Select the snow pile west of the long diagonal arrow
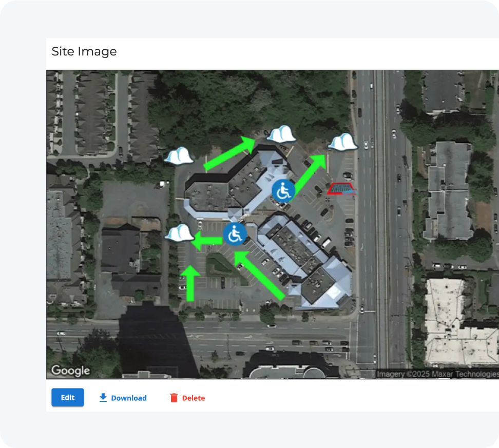The height and width of the screenshot is (448, 499). click(179, 155)
